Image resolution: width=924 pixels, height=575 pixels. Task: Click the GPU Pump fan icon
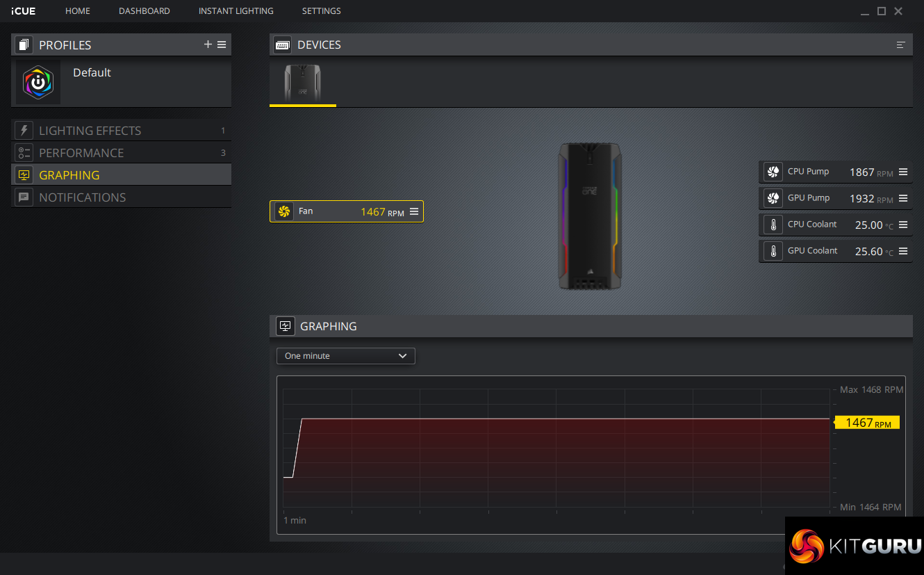pyautogui.click(x=773, y=198)
